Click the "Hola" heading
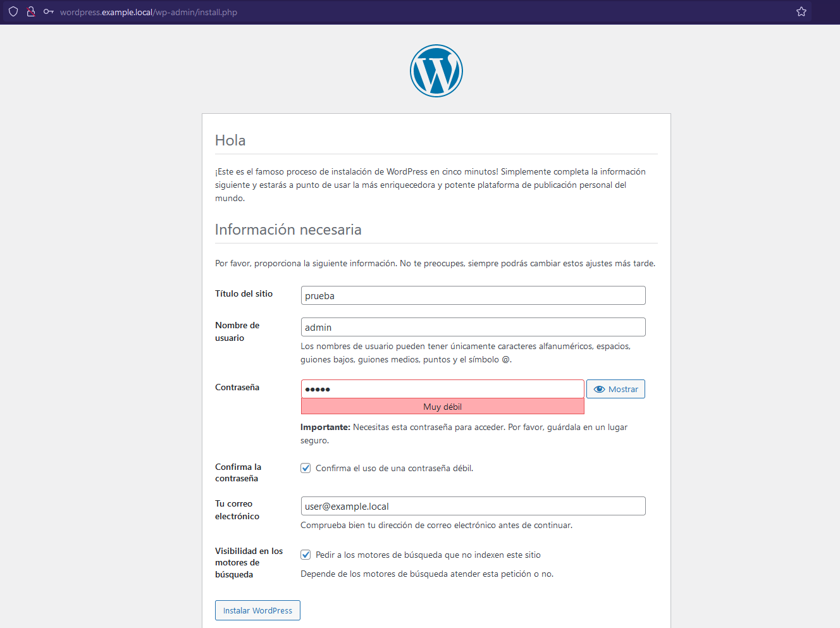This screenshot has height=628, width=840. 230,140
